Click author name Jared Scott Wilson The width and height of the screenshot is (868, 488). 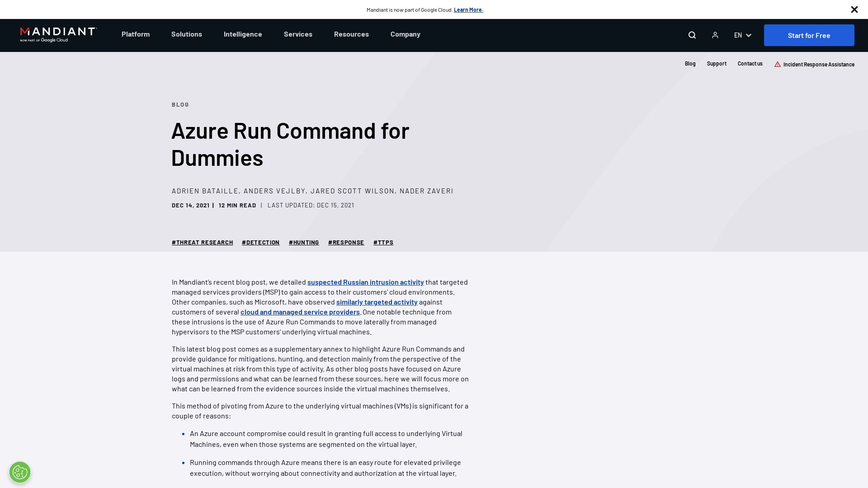[353, 191]
